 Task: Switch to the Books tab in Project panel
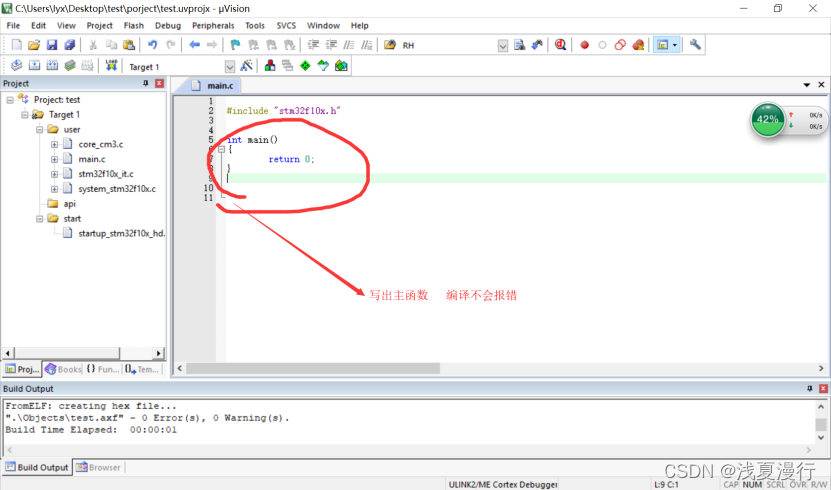coord(63,369)
